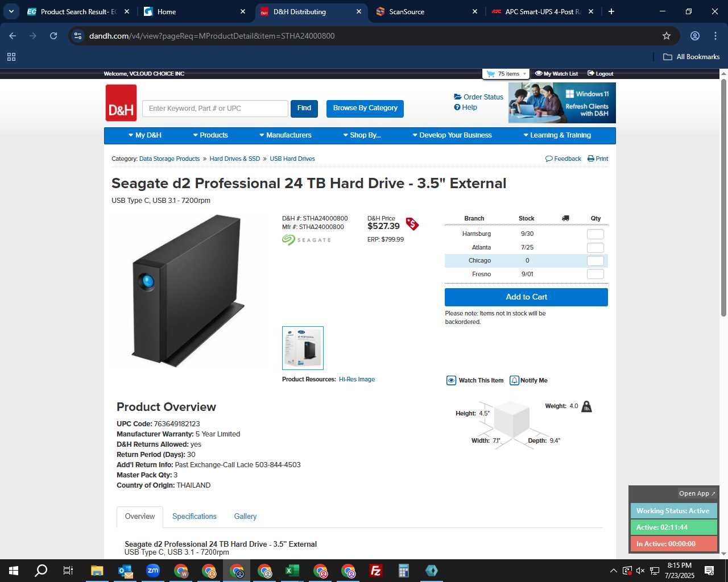Open the Windows Start menu

[14, 571]
